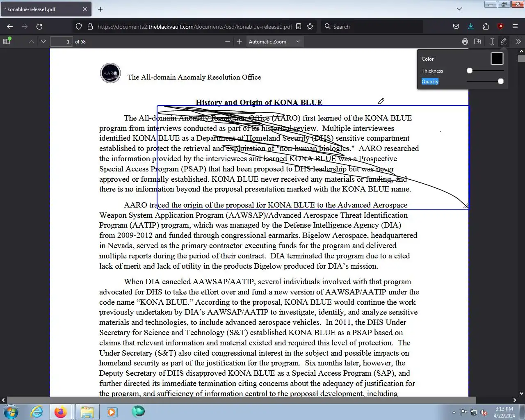Open the system clock and date
Screen dimensions: 525x420
tap(504, 412)
